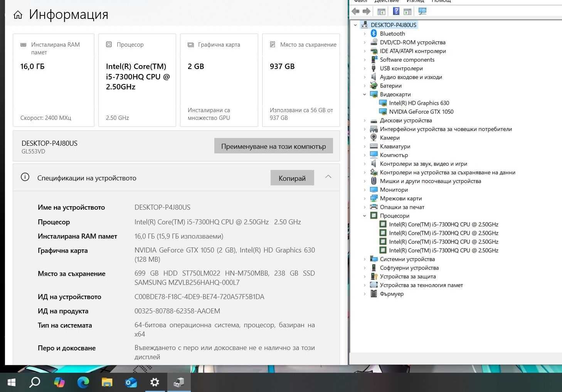Click the Фърмуер chip icon
The width and height of the screenshot is (562, 392).
374,294
